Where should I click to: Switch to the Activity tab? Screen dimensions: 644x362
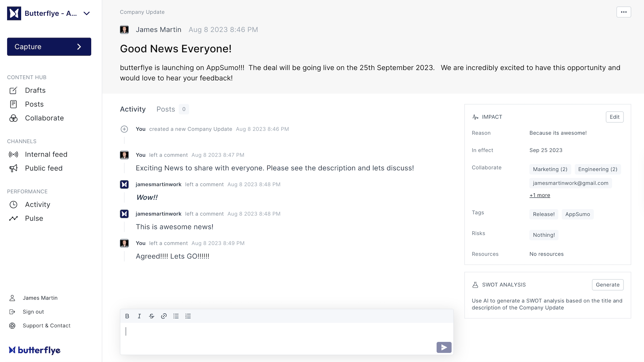click(x=133, y=109)
